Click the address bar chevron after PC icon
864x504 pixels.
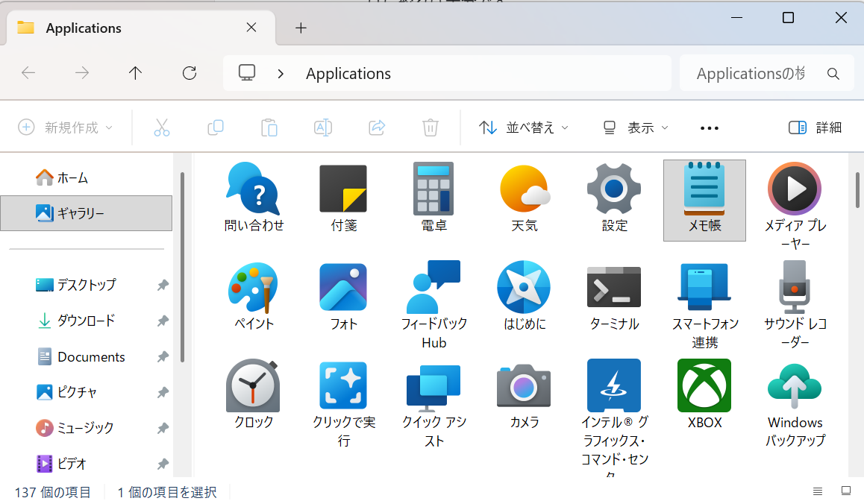click(x=281, y=73)
